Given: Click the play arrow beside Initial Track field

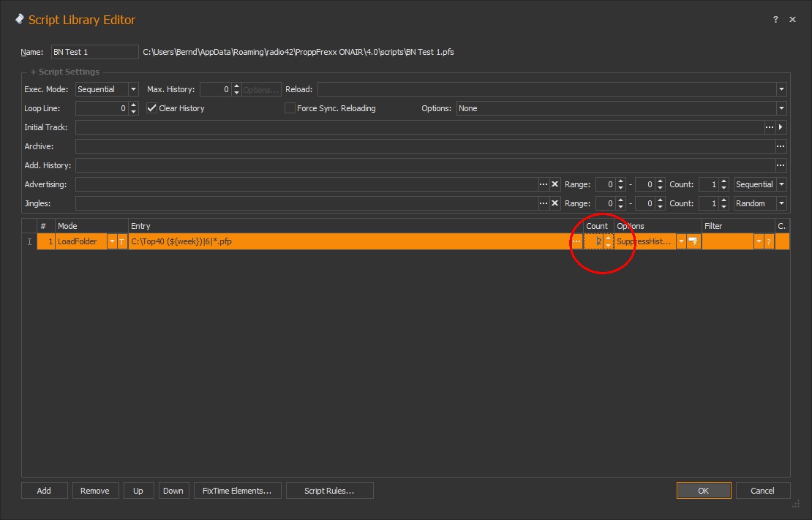Looking at the screenshot, I should point(780,127).
